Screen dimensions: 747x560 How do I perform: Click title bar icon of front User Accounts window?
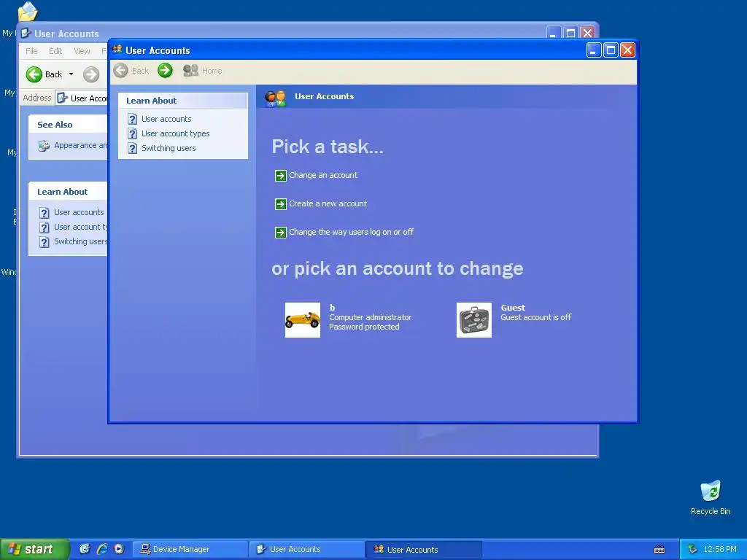tap(117, 50)
